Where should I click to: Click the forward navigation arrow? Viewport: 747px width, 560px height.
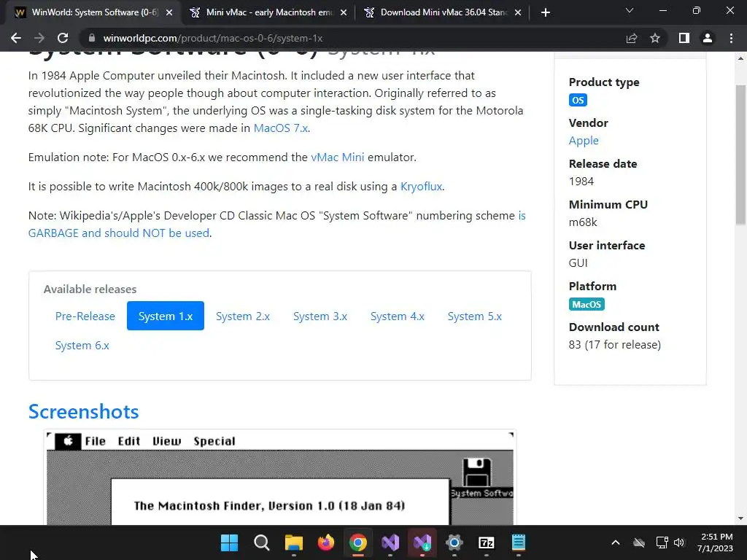coord(39,38)
